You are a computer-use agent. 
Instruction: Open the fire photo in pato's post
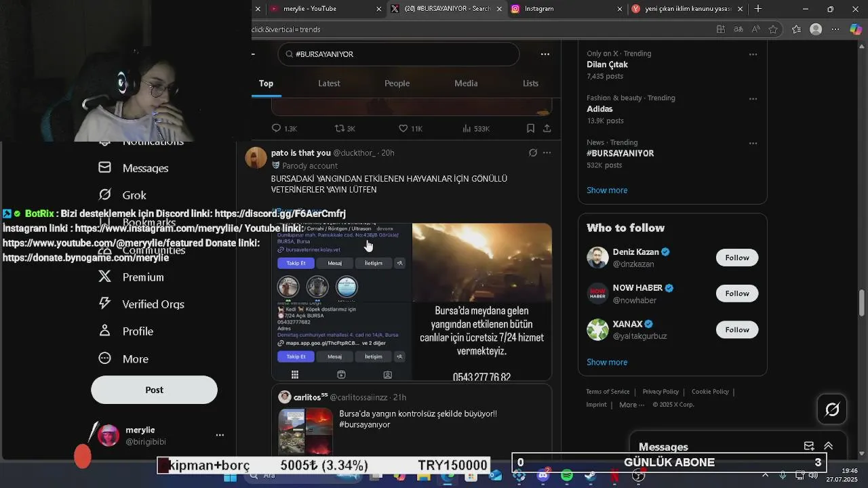coord(482,262)
